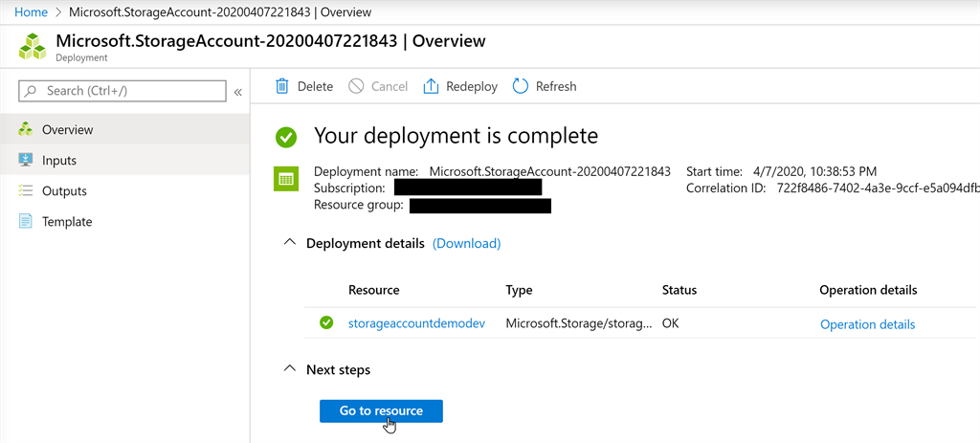Click the Operation details link in table row
The height and width of the screenshot is (443, 980).
(x=867, y=324)
